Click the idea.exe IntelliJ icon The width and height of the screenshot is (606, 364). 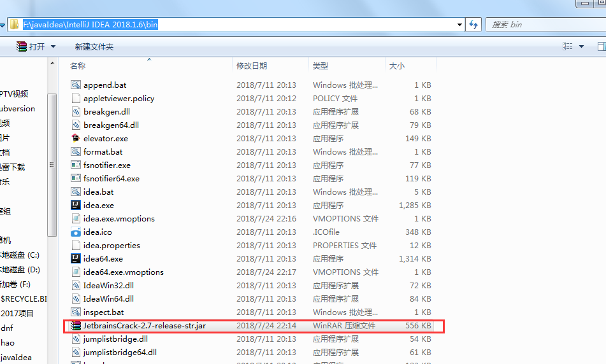tap(76, 205)
